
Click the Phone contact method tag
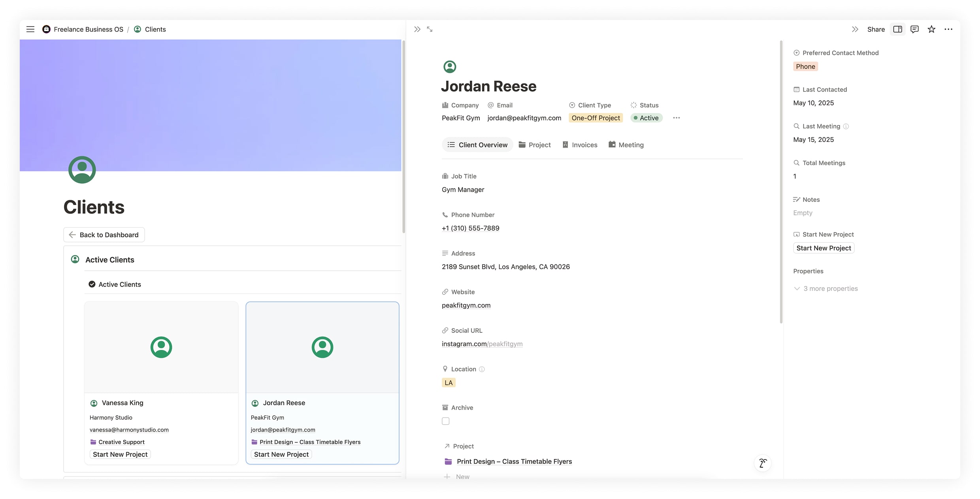(805, 66)
